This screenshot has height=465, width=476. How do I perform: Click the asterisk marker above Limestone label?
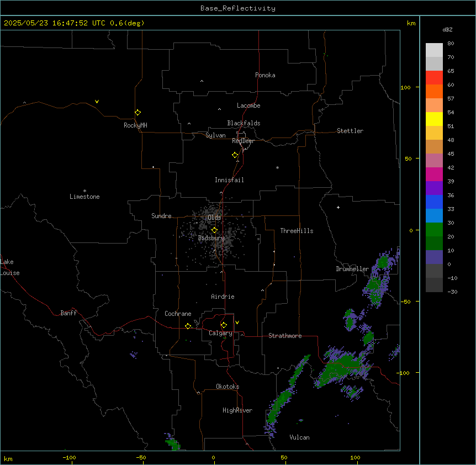(84, 191)
